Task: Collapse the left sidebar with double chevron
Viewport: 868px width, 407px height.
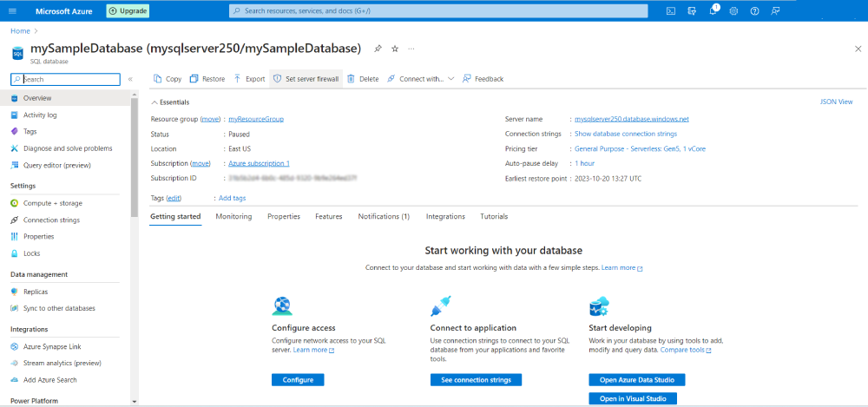Action: [131, 79]
